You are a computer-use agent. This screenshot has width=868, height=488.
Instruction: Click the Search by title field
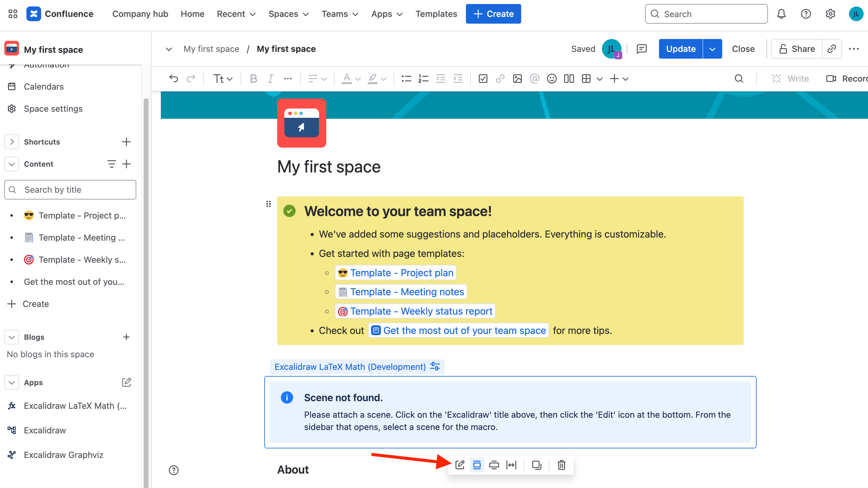point(70,189)
